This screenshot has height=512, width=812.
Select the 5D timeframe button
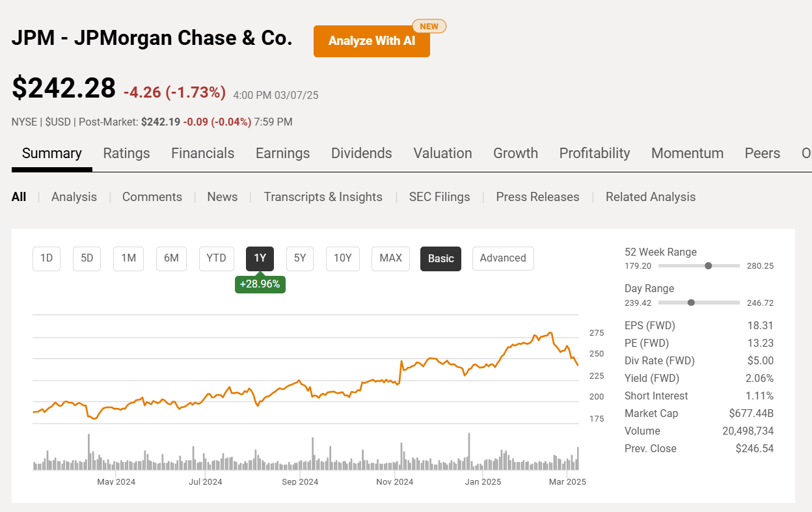pos(87,258)
